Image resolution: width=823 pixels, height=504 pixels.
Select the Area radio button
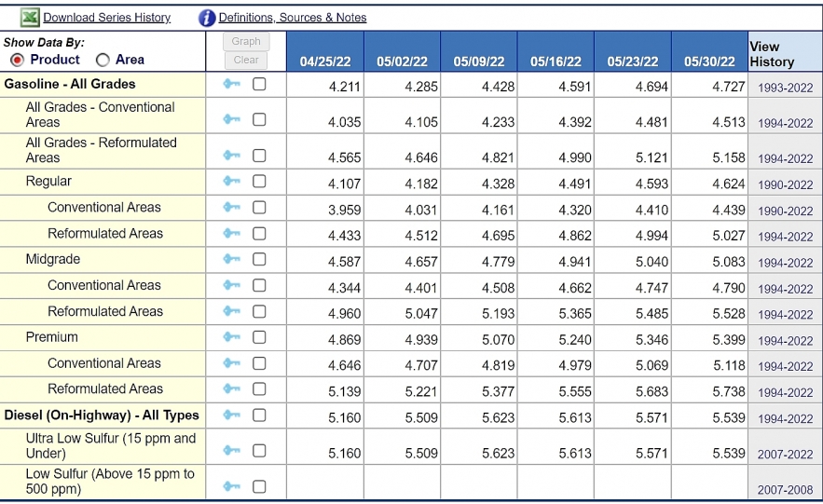point(103,60)
